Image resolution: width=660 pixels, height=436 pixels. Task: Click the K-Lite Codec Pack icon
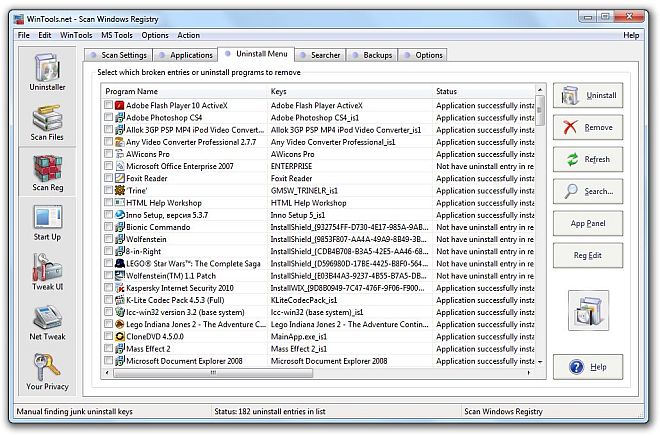click(x=120, y=300)
